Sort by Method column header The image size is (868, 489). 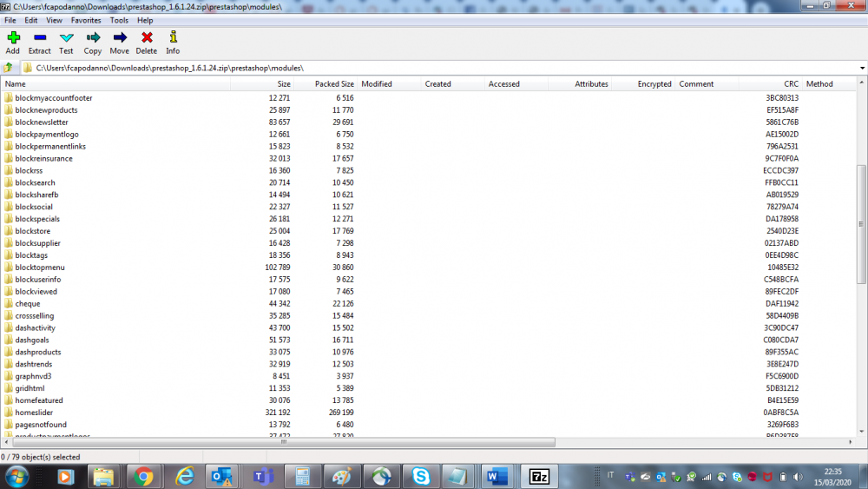(829, 84)
